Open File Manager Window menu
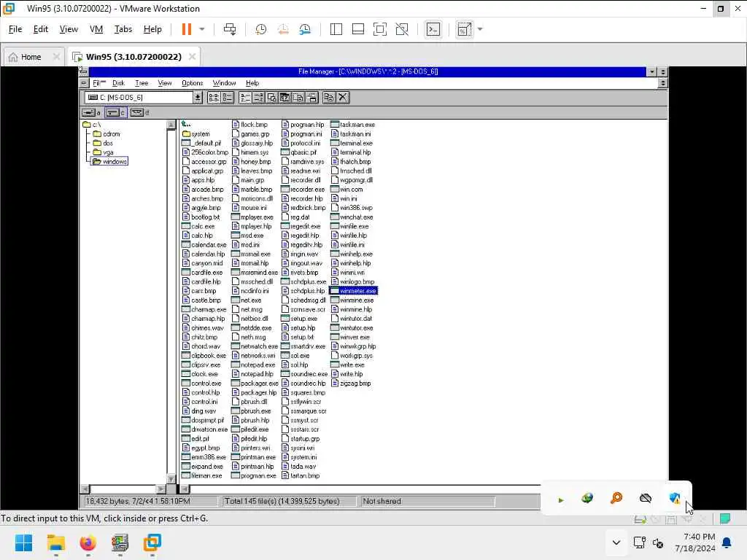This screenshot has width=747, height=560. [224, 83]
